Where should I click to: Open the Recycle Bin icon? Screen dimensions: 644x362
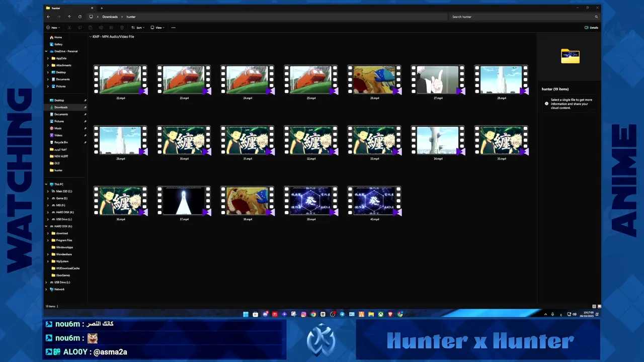[x=51, y=142]
